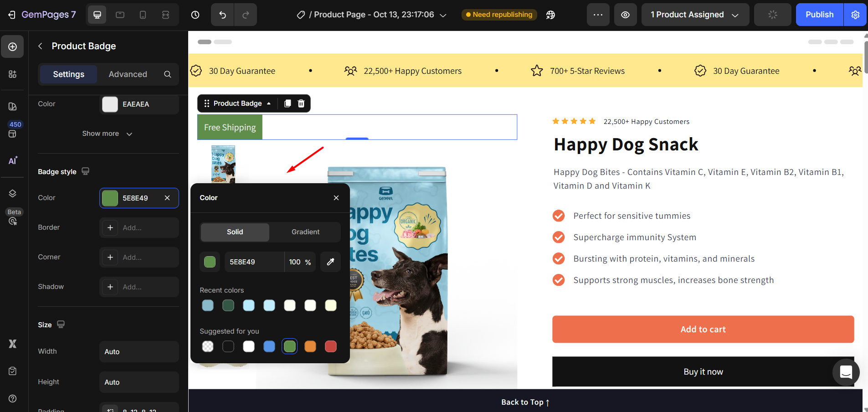Delete the Product Badge element
Image resolution: width=868 pixels, height=412 pixels.
click(x=300, y=103)
